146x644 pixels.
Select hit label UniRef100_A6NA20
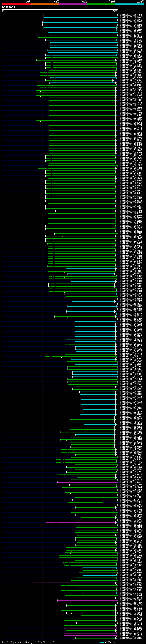[131, 40]
